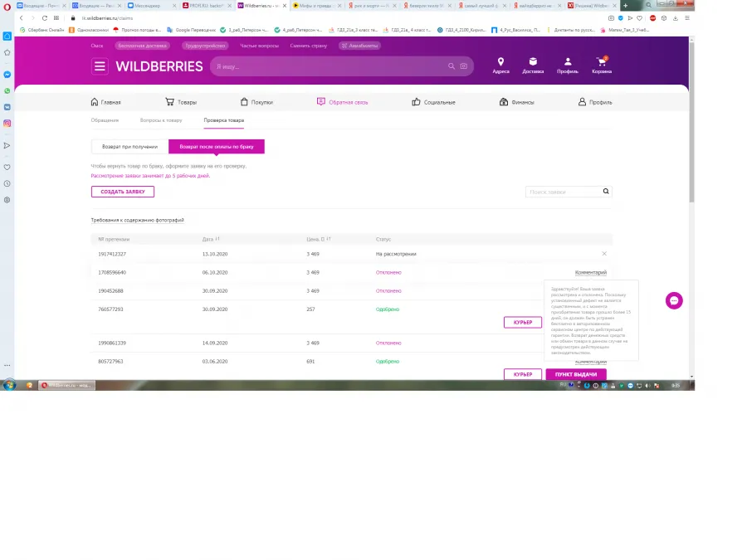This screenshot has height=560, width=747.
Task: Open the Доставка box icon
Action: [533, 61]
